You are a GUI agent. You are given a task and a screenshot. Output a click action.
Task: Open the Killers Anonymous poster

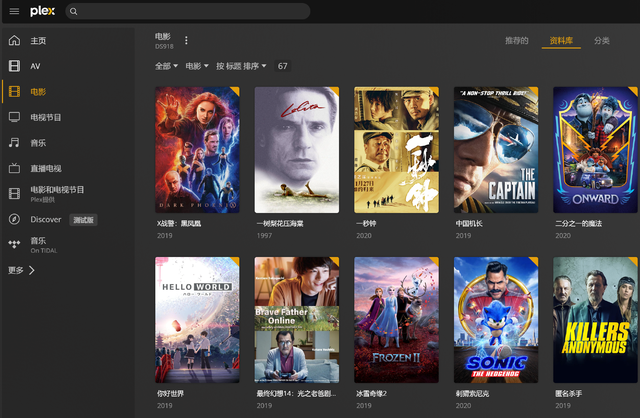point(596,320)
